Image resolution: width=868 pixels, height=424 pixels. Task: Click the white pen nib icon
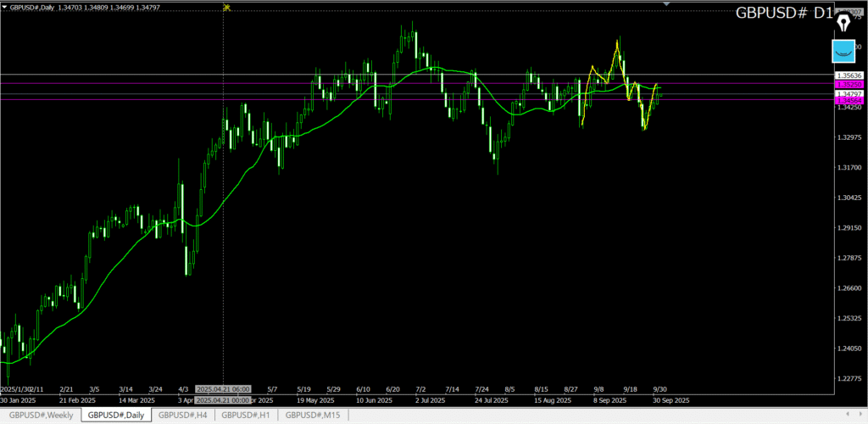click(x=843, y=21)
